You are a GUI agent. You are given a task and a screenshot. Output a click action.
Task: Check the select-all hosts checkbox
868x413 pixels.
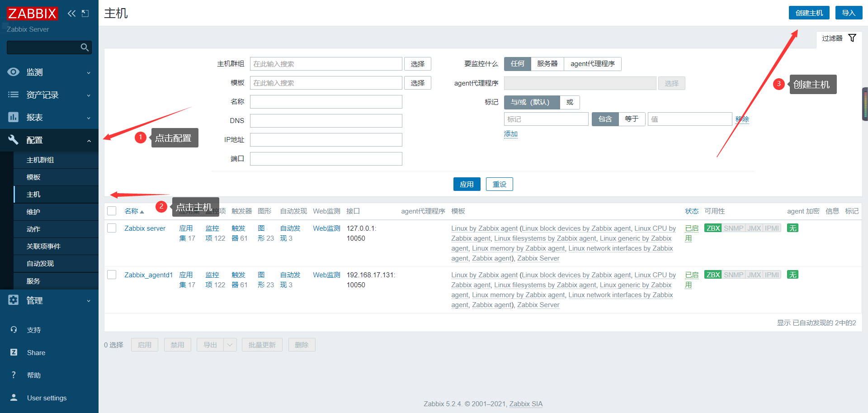(x=112, y=211)
